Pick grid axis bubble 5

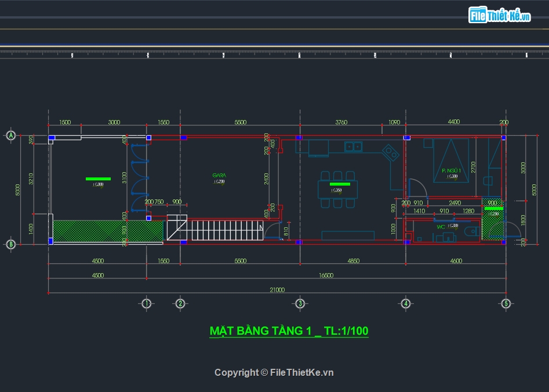click(x=506, y=303)
